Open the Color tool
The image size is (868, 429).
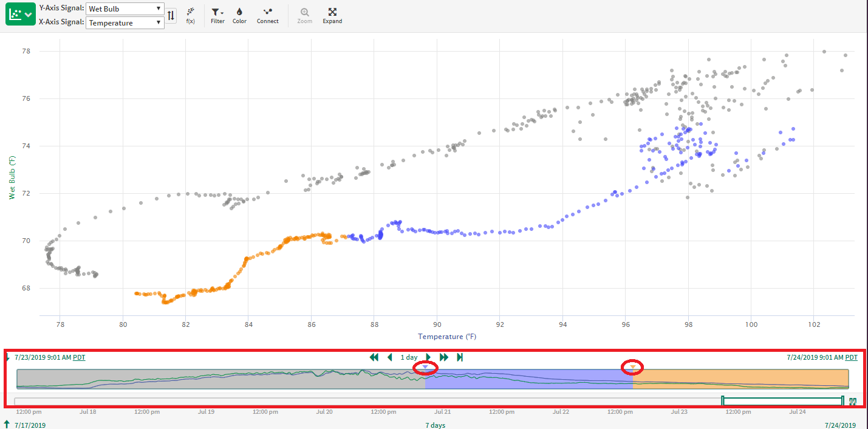click(x=239, y=15)
